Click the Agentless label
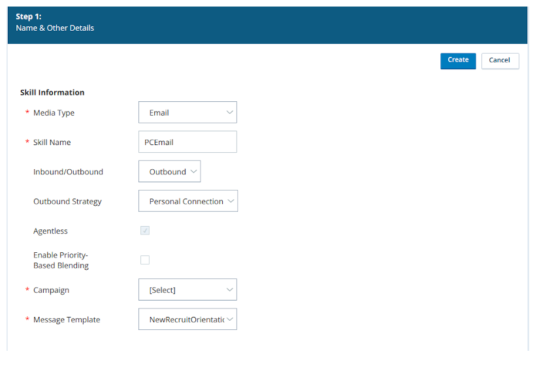Image resolution: width=537 pixels, height=392 pixels. click(50, 231)
